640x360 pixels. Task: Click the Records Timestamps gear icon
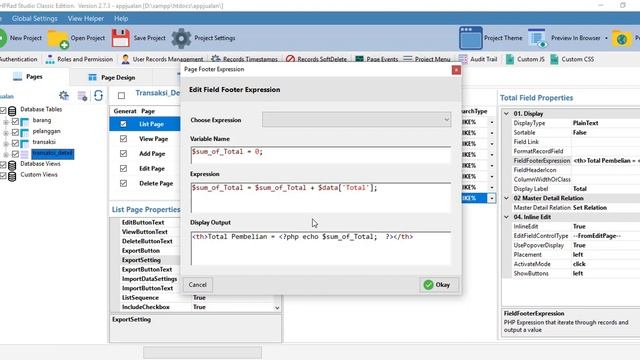(216, 59)
